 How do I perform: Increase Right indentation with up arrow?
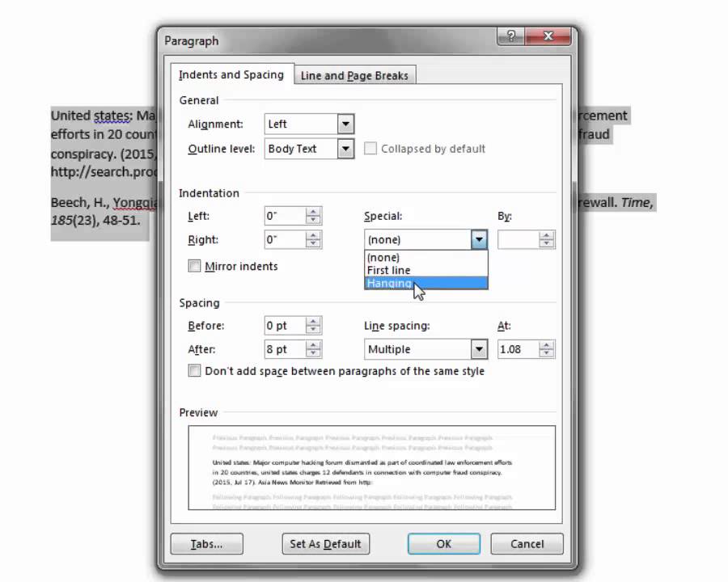313,235
